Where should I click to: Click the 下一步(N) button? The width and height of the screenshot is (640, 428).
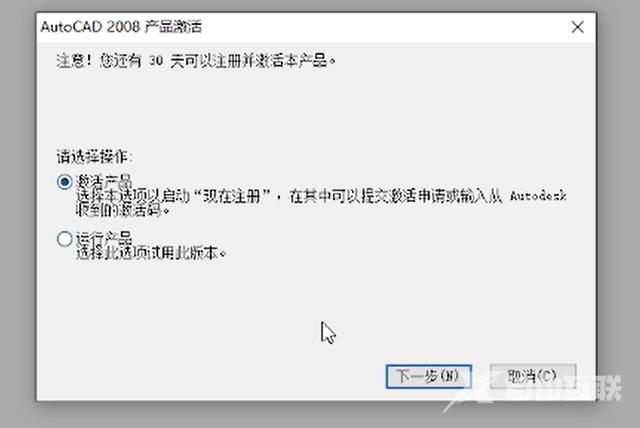[x=429, y=376]
